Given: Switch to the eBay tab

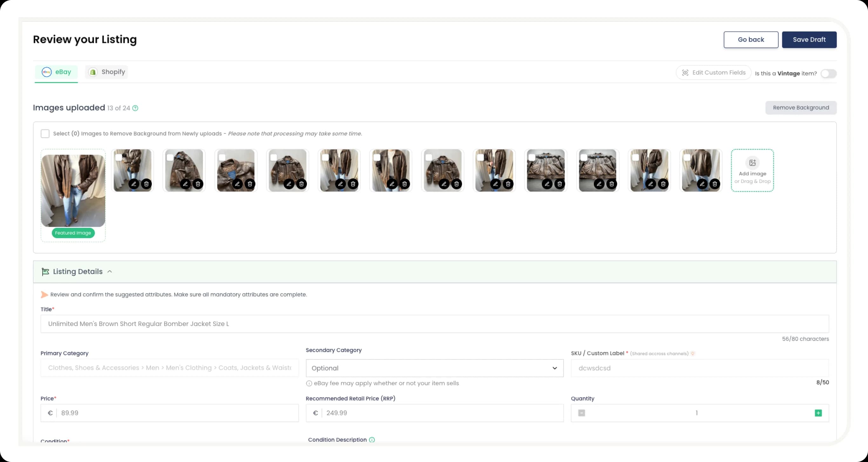Looking at the screenshot, I should pos(56,72).
